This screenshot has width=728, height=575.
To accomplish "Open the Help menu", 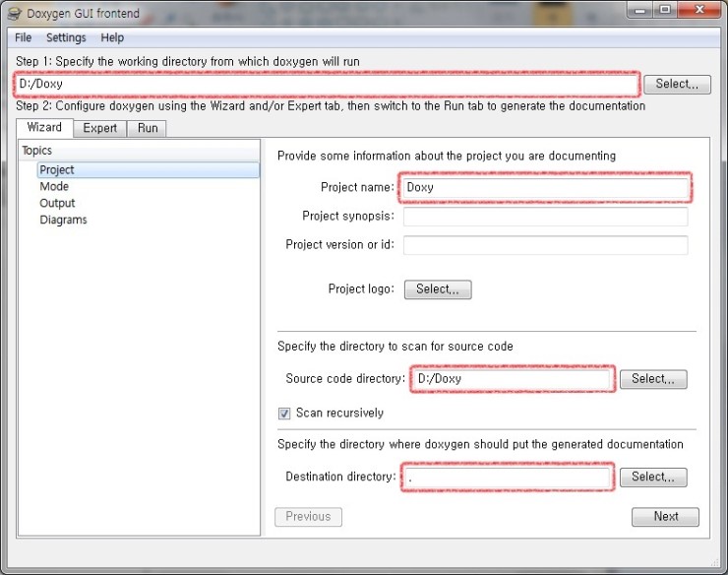I will click(x=112, y=37).
